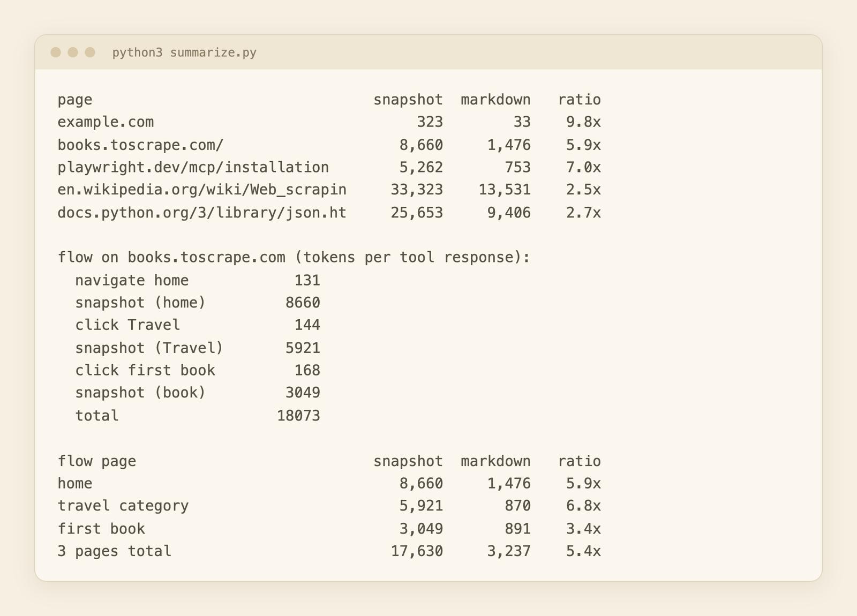Select the "travel category" row label
This screenshot has width=857, height=616.
123,506
